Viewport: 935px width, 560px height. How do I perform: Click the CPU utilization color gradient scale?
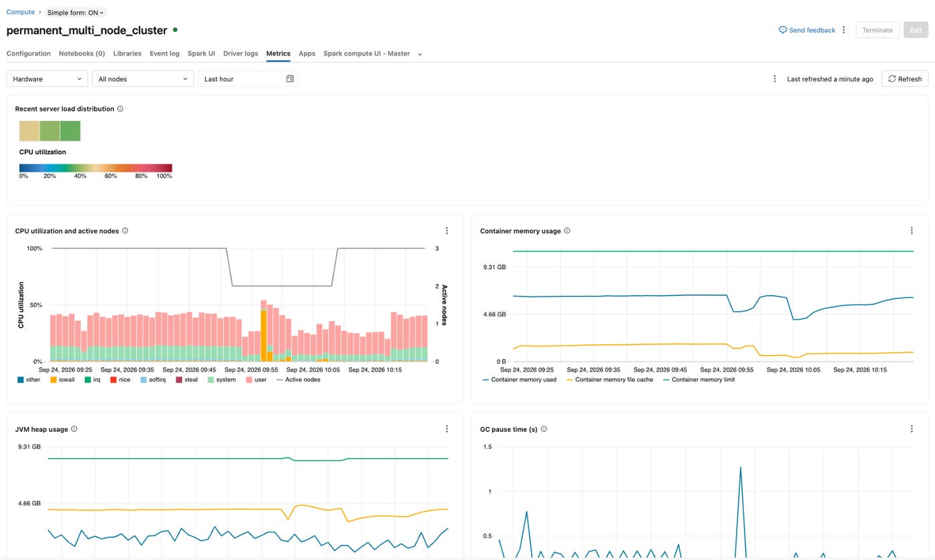(x=96, y=168)
